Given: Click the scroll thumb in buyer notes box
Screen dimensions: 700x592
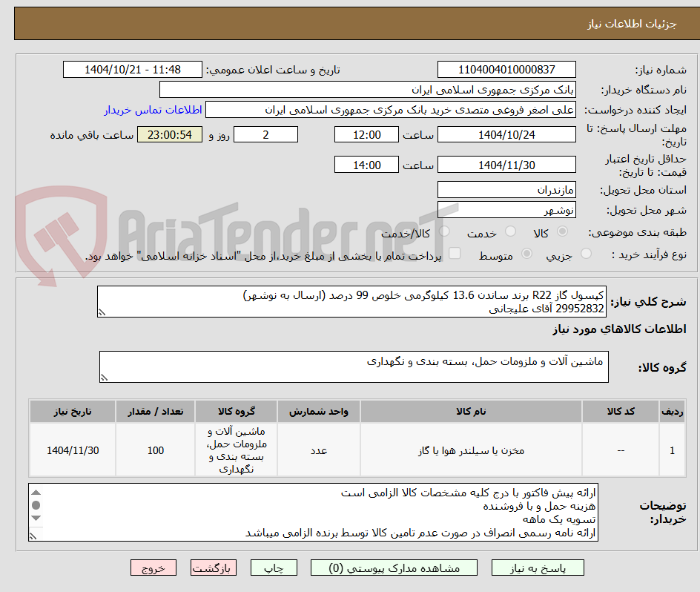Looking at the screenshot, I should (36, 505).
